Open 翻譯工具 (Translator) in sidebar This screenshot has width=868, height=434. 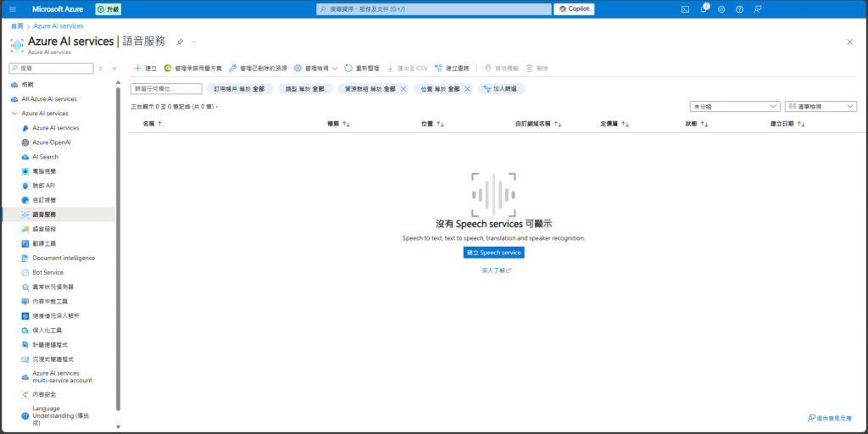click(x=44, y=243)
